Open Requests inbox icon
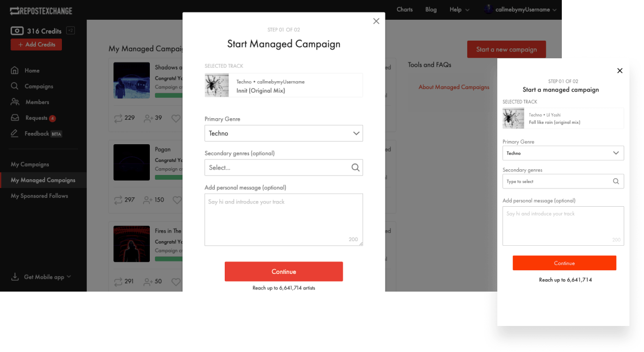Viewport: 644px width, 352px height. (x=15, y=118)
